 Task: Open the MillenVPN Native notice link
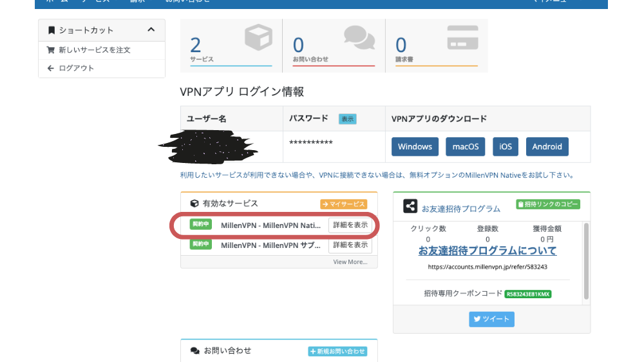(377, 175)
